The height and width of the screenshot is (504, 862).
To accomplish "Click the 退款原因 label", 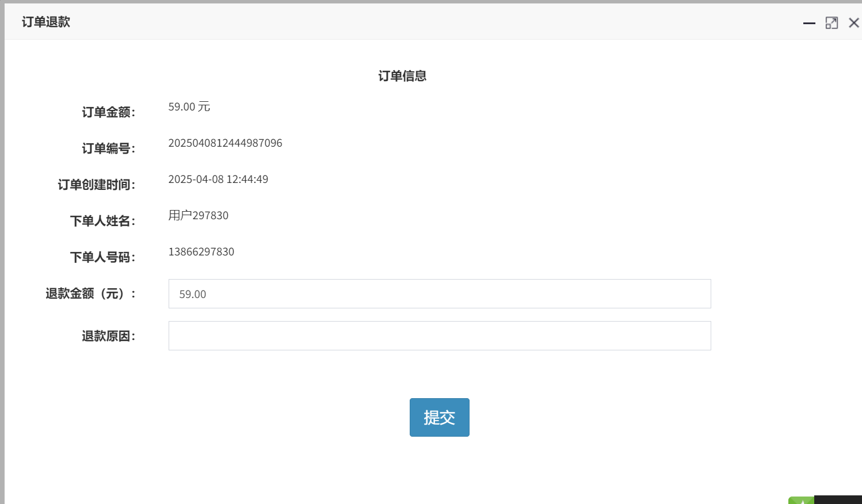I will (108, 336).
